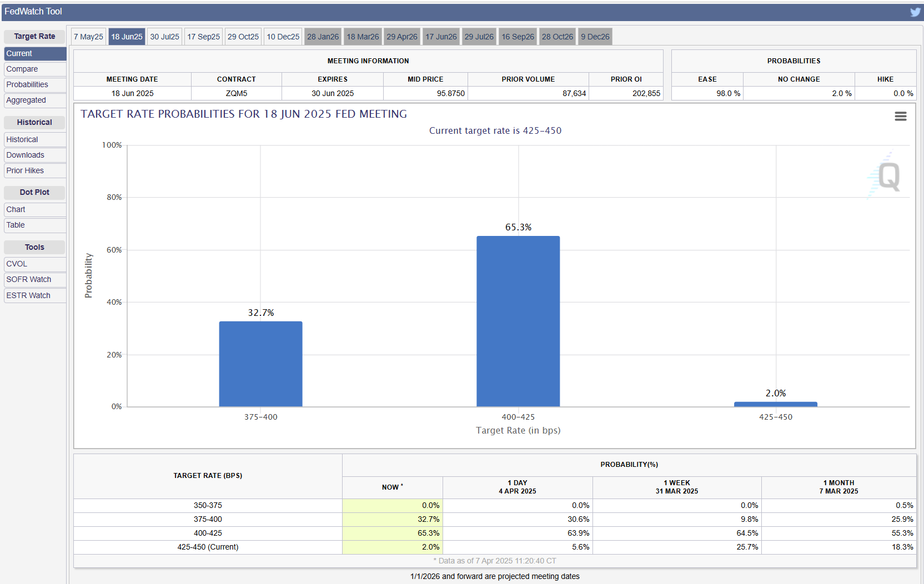This screenshot has width=924, height=584.
Task: View the Prior Hikes page
Action: (25, 171)
